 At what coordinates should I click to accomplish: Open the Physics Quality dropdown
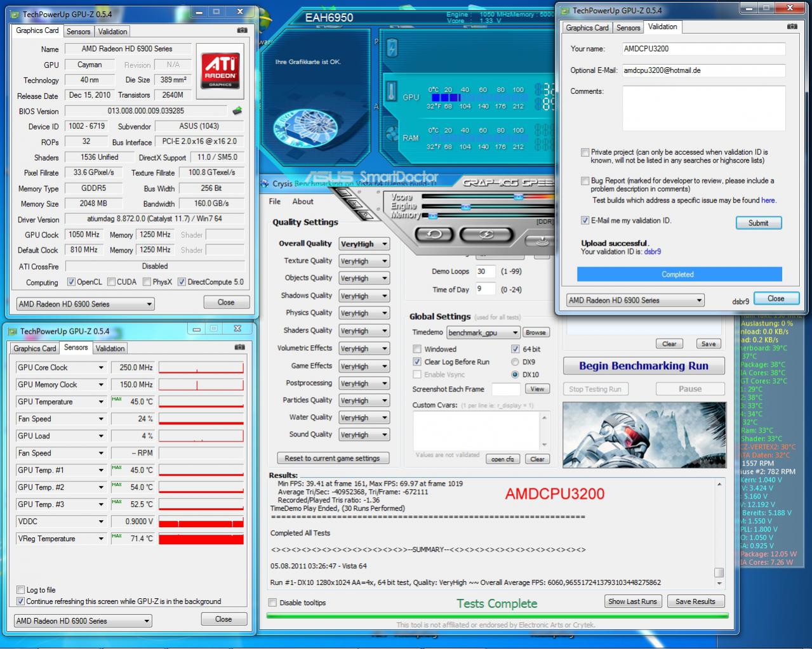[364, 313]
